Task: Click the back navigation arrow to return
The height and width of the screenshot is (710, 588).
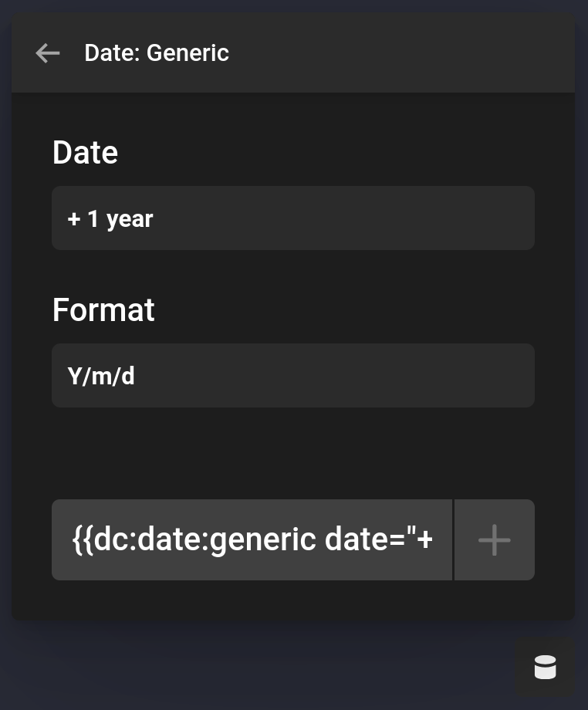Action: (47, 53)
